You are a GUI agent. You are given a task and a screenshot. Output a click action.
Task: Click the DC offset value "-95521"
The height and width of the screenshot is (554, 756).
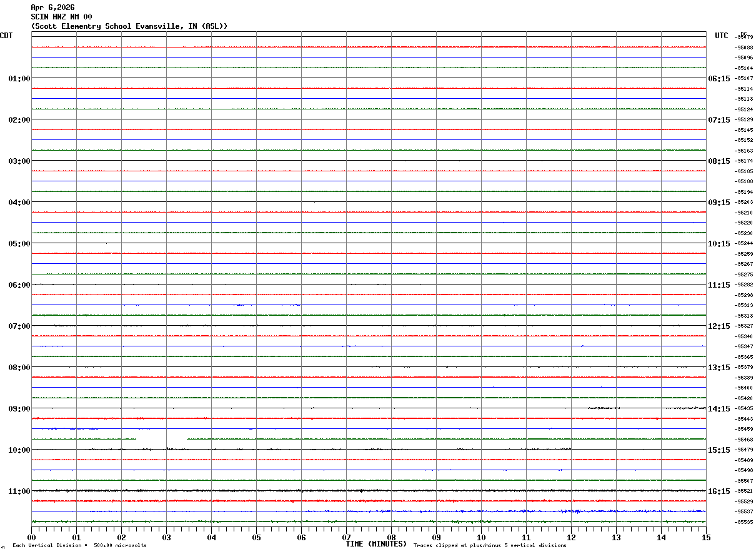tap(744, 491)
